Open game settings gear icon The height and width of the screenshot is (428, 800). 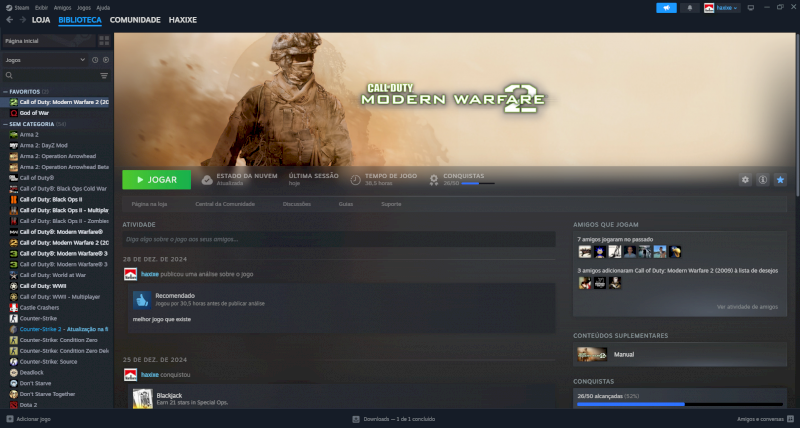tap(745, 180)
